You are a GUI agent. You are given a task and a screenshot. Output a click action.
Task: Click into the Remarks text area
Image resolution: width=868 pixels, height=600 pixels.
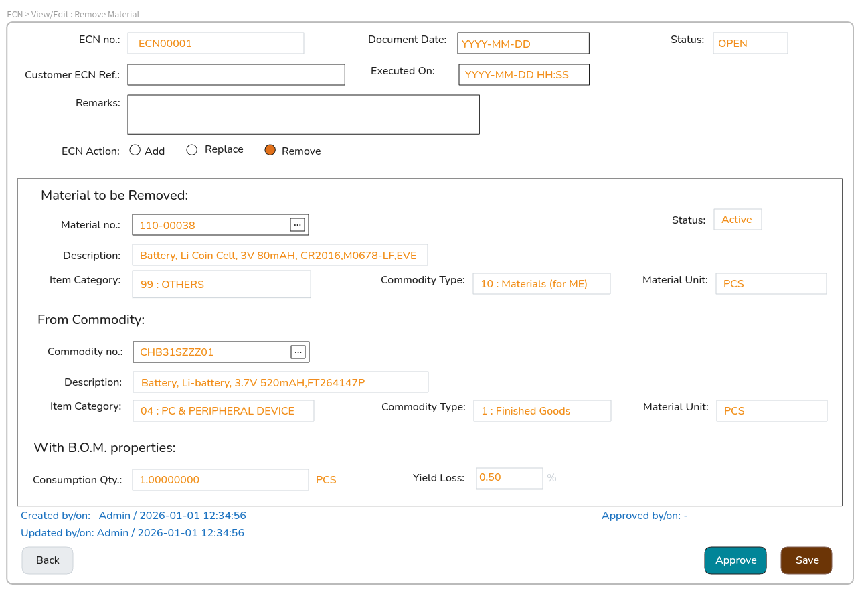point(304,115)
